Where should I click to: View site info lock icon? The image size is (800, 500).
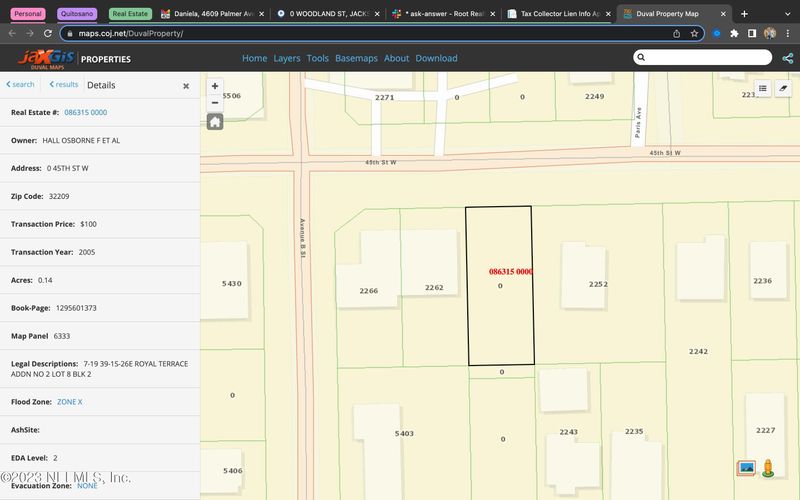(70, 34)
